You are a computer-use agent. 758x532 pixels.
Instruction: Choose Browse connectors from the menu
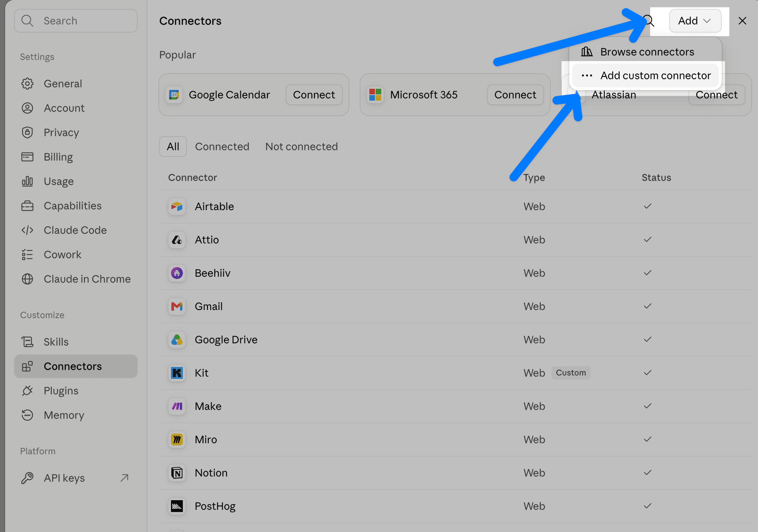(645, 52)
